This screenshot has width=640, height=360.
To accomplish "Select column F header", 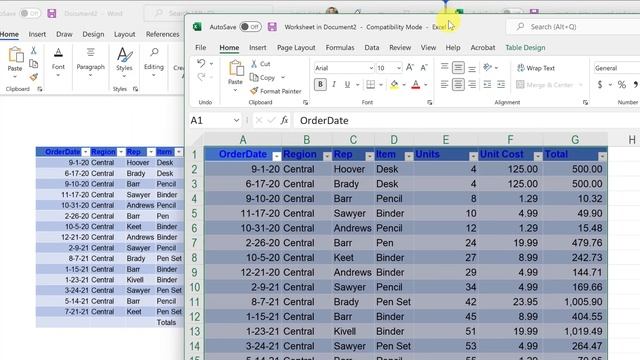I will point(510,140).
